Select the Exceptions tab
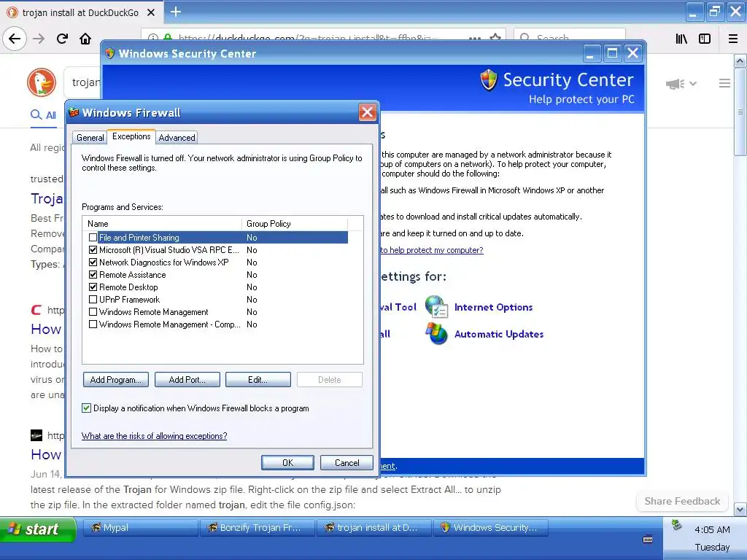747x560 pixels. coord(131,136)
